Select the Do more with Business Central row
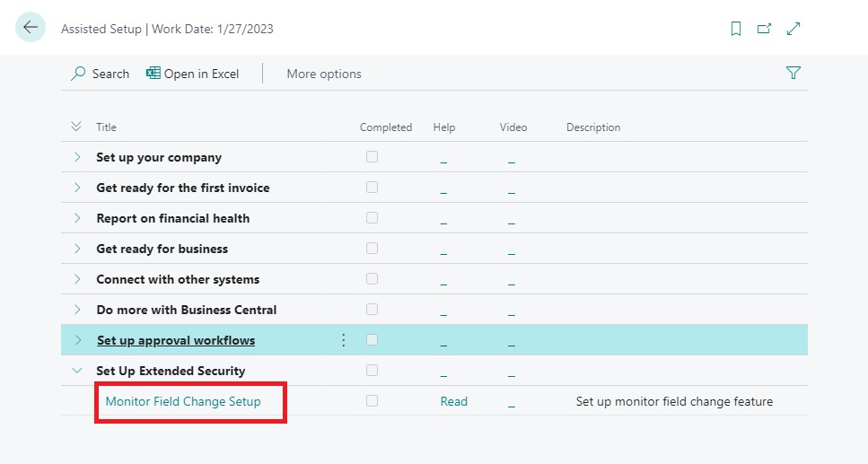The height and width of the screenshot is (464, 868). pos(187,310)
